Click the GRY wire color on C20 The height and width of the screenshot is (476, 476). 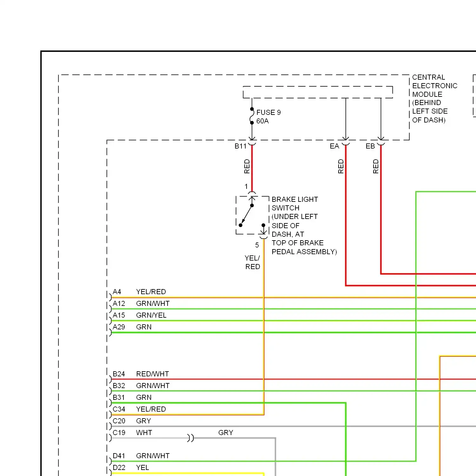point(143,421)
